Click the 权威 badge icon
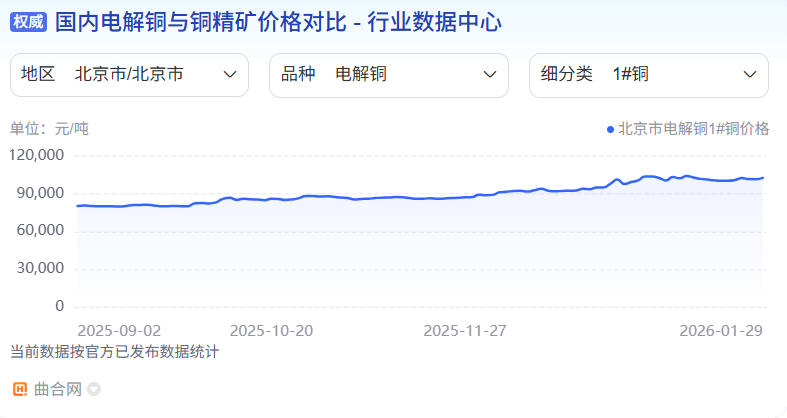The width and height of the screenshot is (787, 418). tap(30, 22)
